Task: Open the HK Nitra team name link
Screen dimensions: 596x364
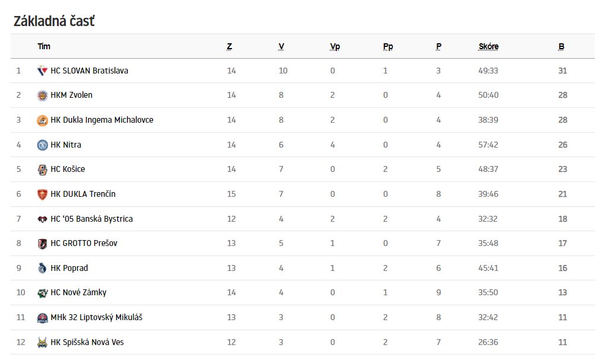Action: click(x=66, y=145)
